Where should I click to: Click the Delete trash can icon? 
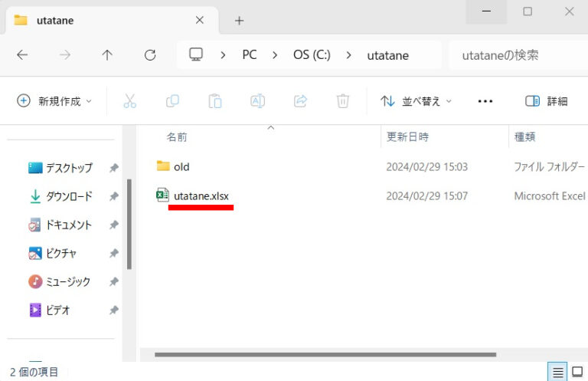tap(343, 101)
